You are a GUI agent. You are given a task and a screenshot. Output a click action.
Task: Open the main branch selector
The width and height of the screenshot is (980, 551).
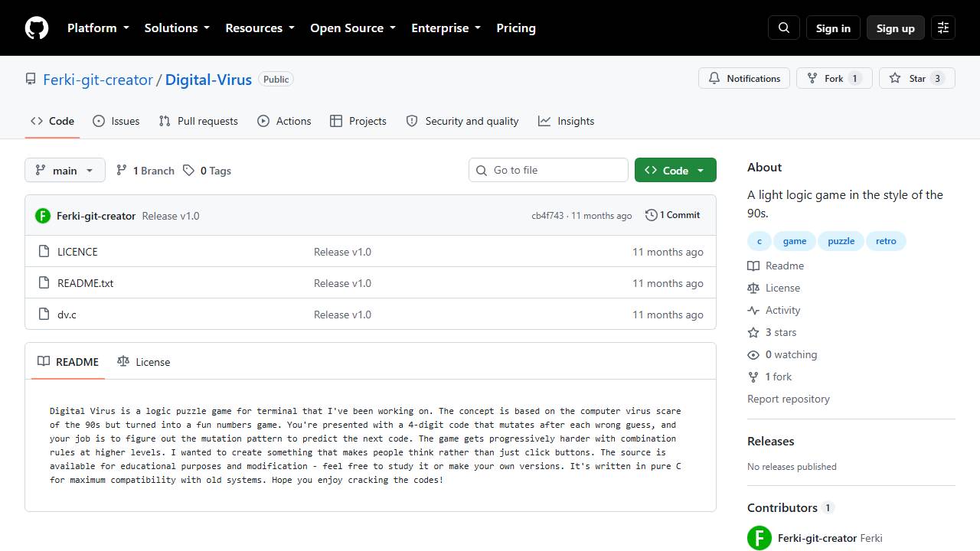pos(65,170)
